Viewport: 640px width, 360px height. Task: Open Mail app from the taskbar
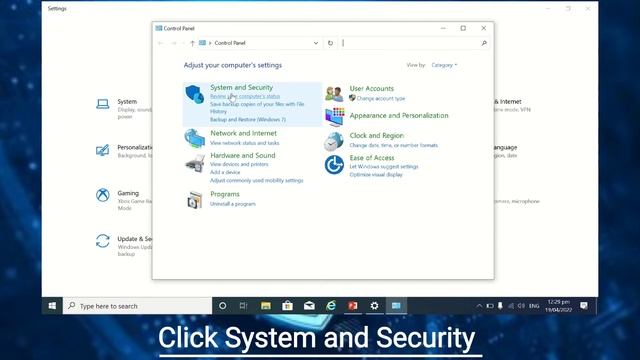(x=309, y=306)
